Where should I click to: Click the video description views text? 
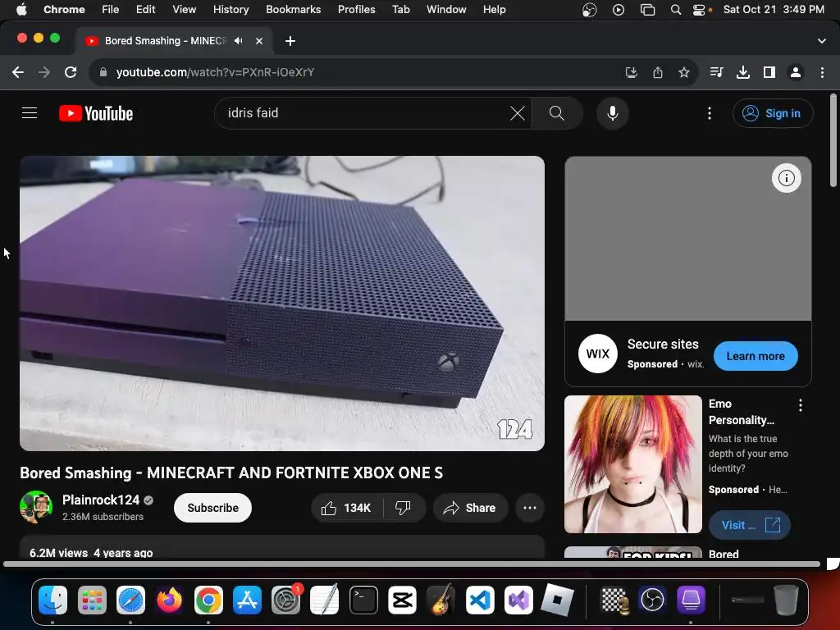[x=58, y=553]
